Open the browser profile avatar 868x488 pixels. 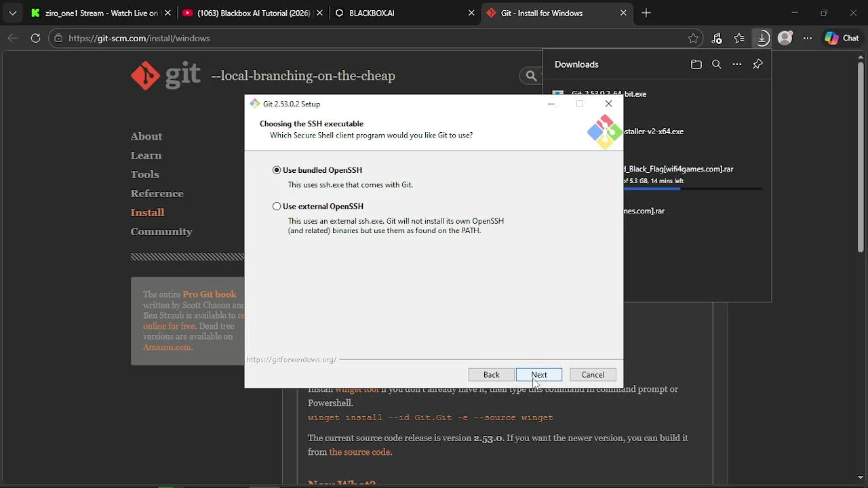785,38
